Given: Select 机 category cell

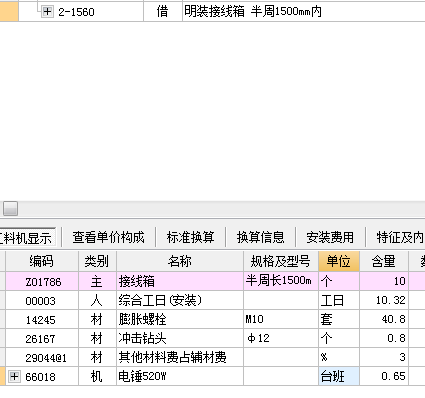Looking at the screenshot, I should click(97, 376).
